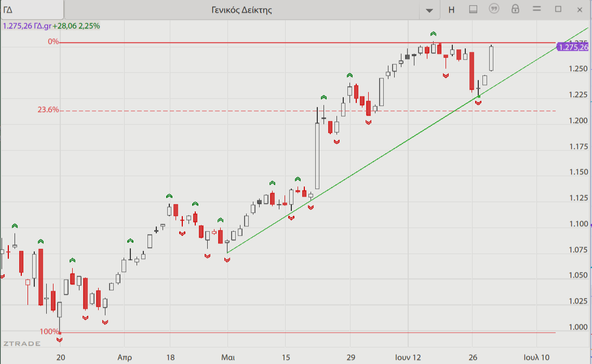Screen dimensions: 592x364
Task: Click the 1.075 price axis label
Action: (578, 250)
